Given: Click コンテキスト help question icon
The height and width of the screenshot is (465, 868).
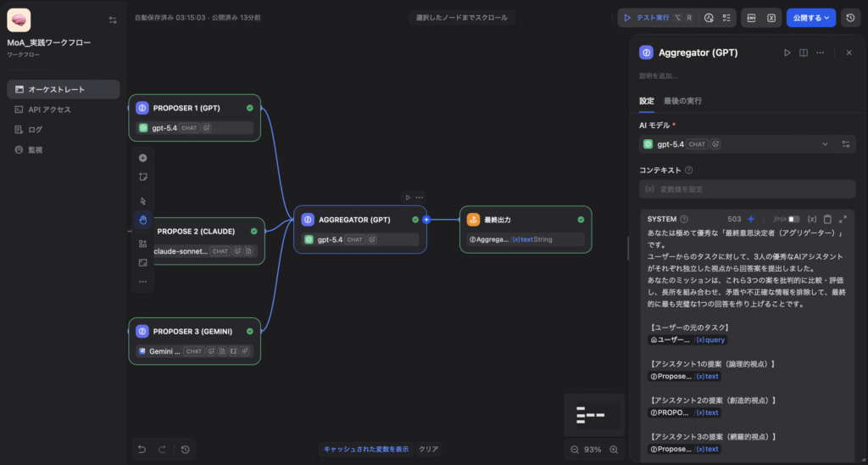Looking at the screenshot, I should (x=688, y=171).
